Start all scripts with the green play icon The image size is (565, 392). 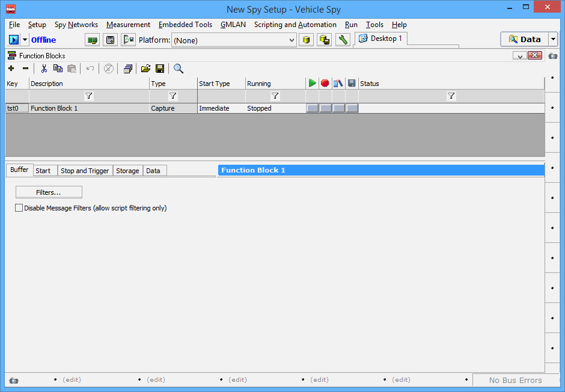pos(313,83)
